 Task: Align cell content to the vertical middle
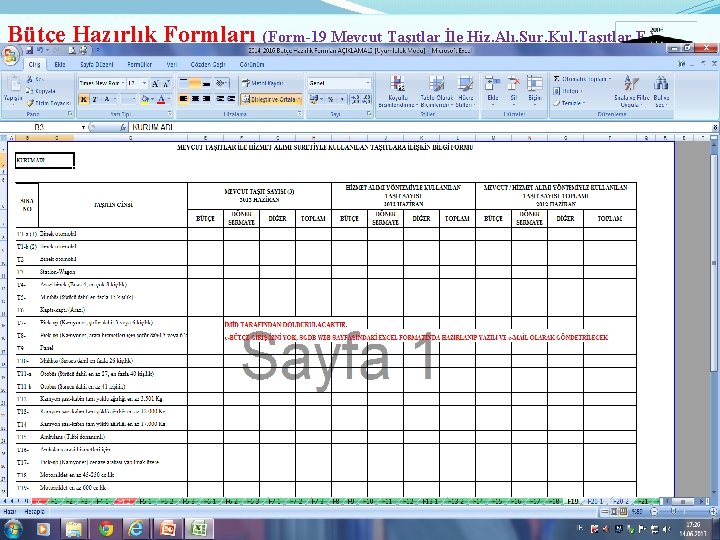point(195,83)
